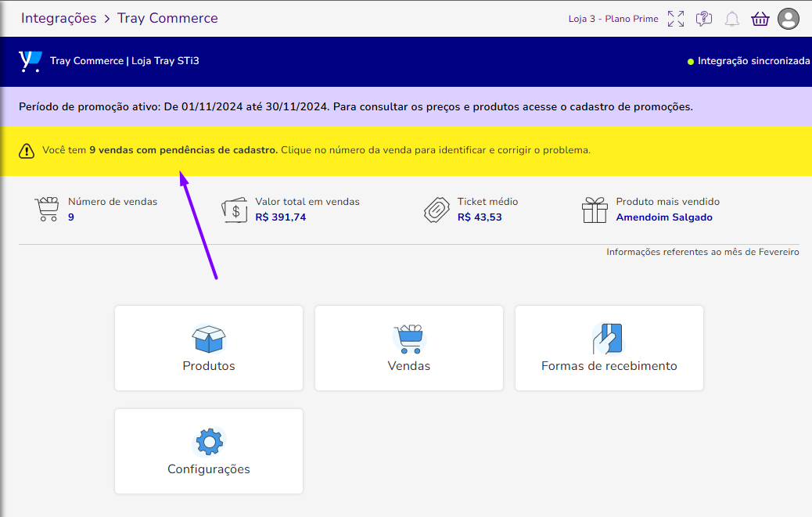Click the sales count '9' under Número de vendas
Image resolution: width=812 pixels, height=517 pixels.
pyautogui.click(x=71, y=217)
